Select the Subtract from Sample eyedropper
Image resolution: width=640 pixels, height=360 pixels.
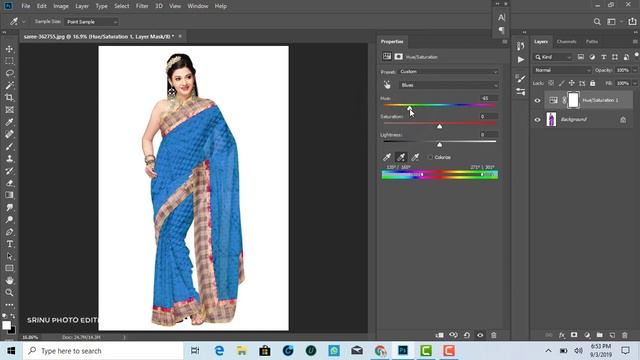(415, 157)
